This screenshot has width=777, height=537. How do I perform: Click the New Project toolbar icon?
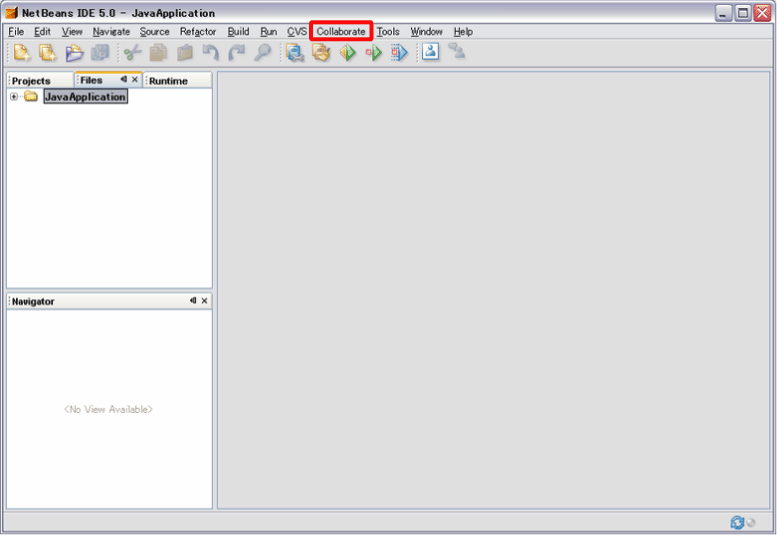click(48, 53)
